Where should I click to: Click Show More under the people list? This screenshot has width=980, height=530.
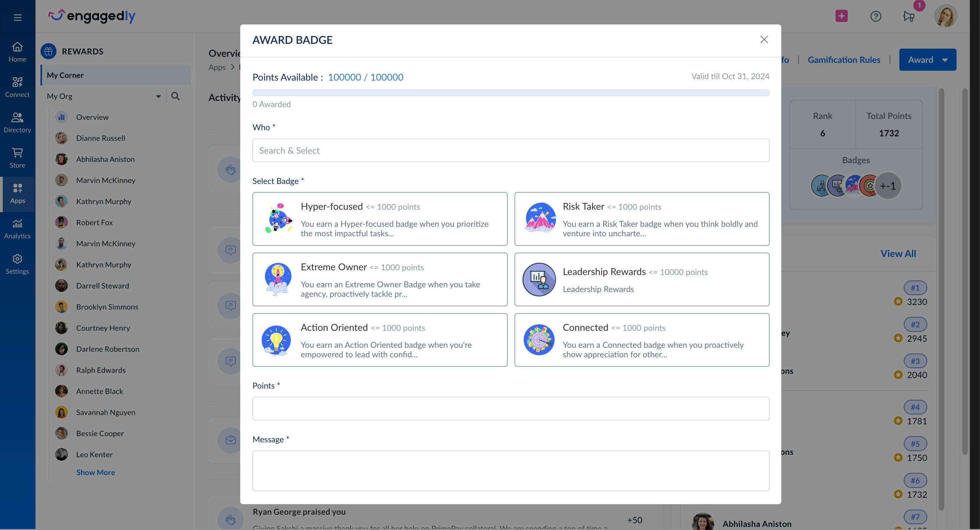coord(96,472)
